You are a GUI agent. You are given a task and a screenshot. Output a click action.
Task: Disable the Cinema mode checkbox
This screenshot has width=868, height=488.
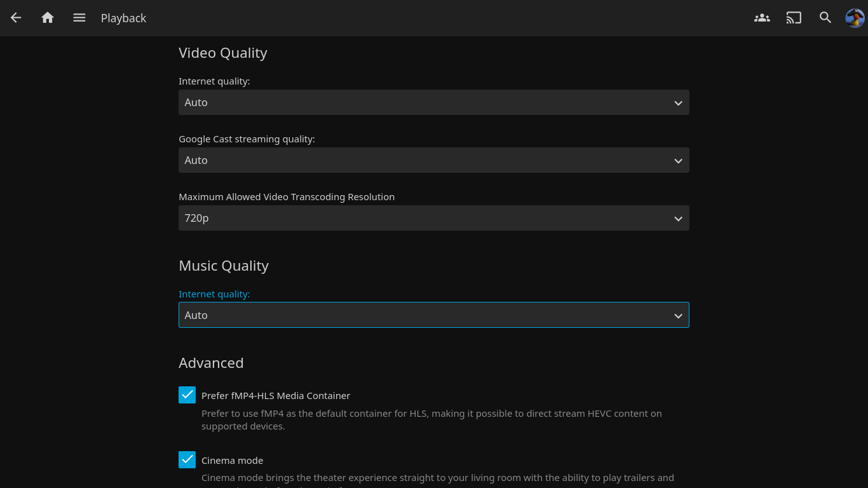tap(187, 460)
